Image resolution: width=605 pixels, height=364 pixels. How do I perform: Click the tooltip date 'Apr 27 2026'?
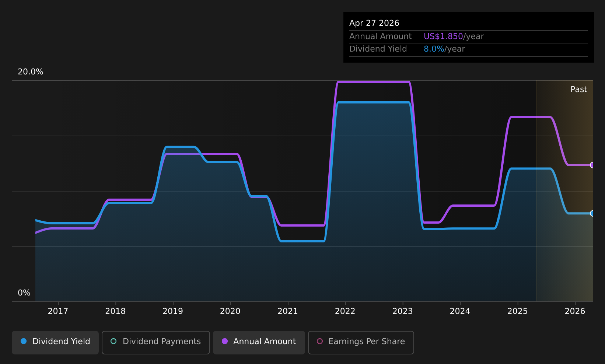pos(374,23)
